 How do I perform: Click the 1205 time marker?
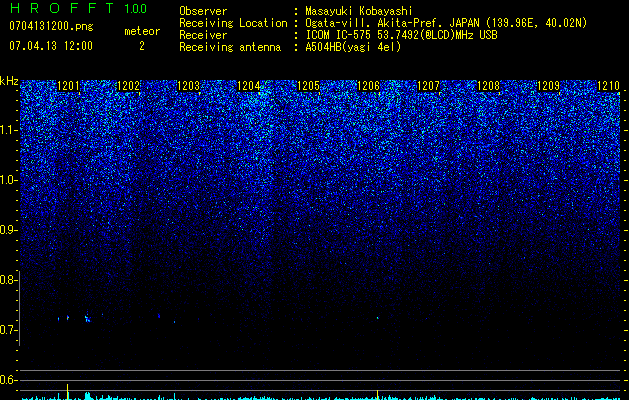point(308,86)
